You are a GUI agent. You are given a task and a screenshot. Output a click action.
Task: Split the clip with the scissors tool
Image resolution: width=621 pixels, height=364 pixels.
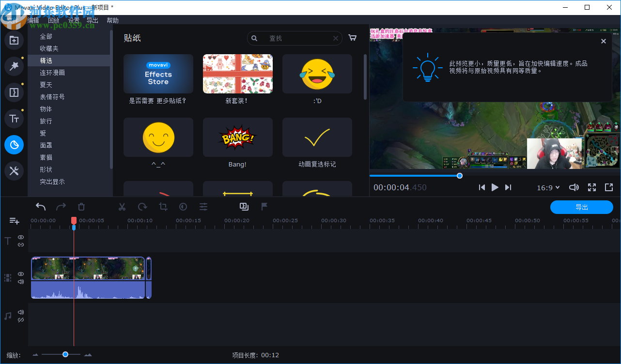122,206
